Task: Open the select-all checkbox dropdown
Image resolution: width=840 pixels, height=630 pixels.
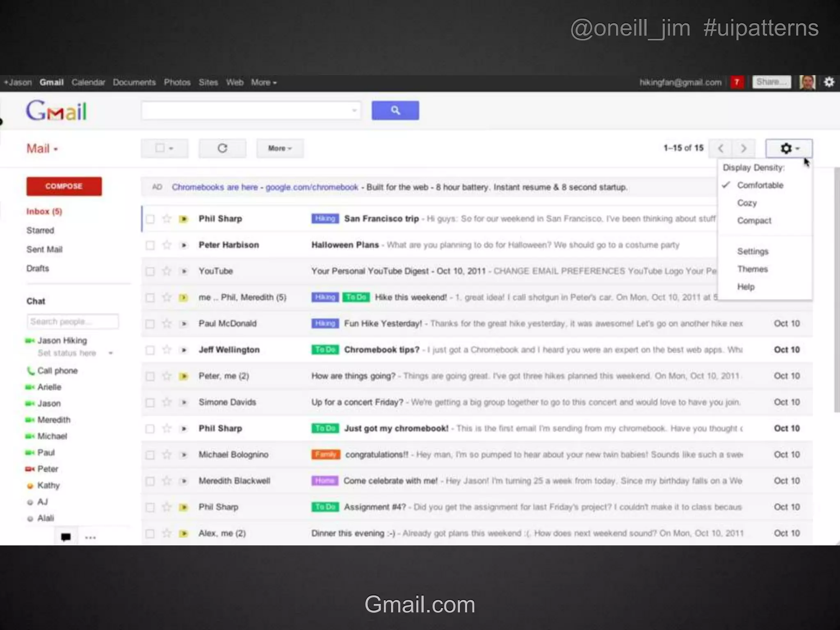Action: click(164, 148)
